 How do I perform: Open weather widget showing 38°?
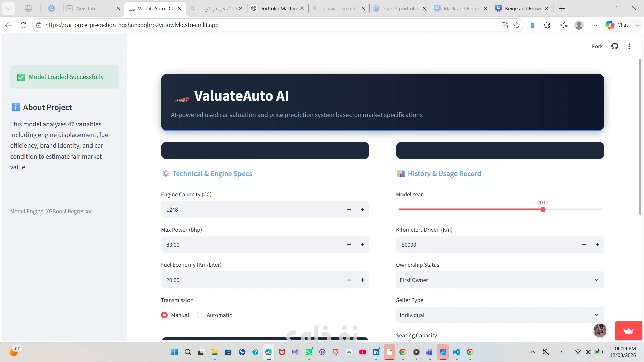(x=15, y=351)
